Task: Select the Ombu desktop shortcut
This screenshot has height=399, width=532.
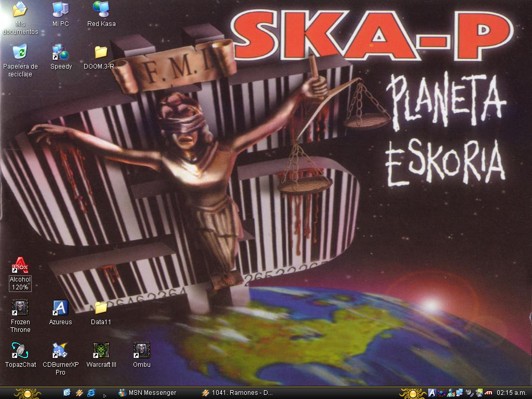Action: coord(141,350)
